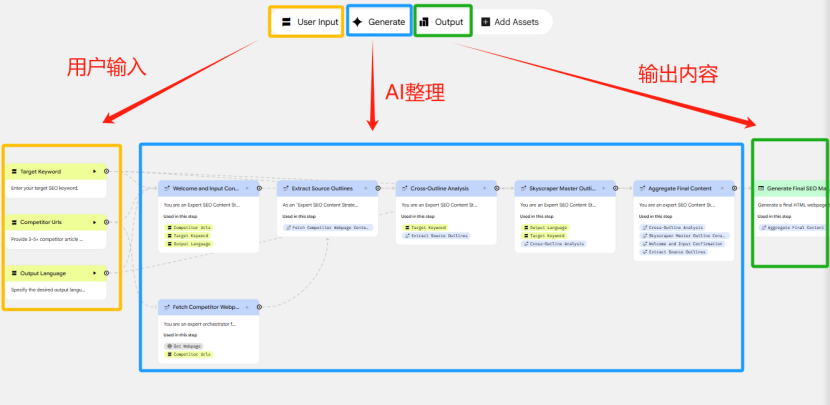Click output port of Cross-Outline Analysis node
The image size is (830, 405).
click(x=497, y=188)
